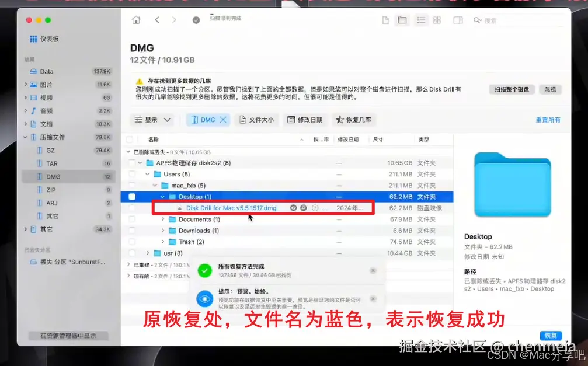Check the Desktop (1) folder checkbox
This screenshot has height=366, width=588.
132,197
